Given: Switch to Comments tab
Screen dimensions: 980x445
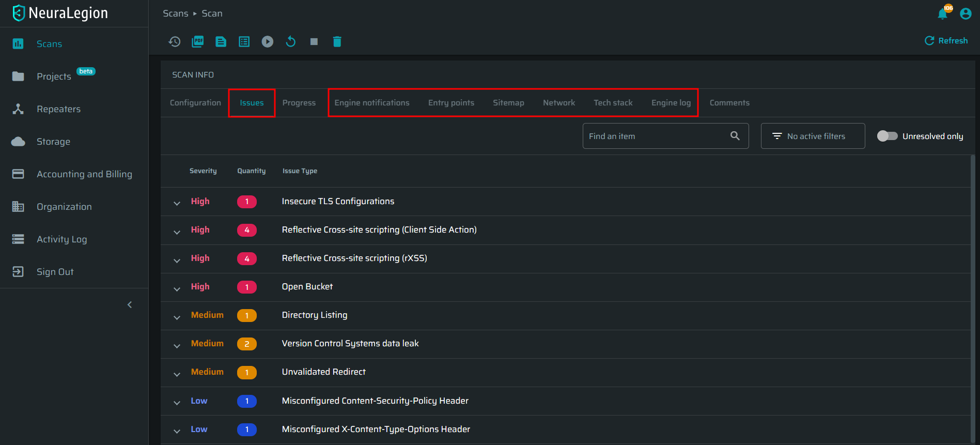Looking at the screenshot, I should (729, 103).
